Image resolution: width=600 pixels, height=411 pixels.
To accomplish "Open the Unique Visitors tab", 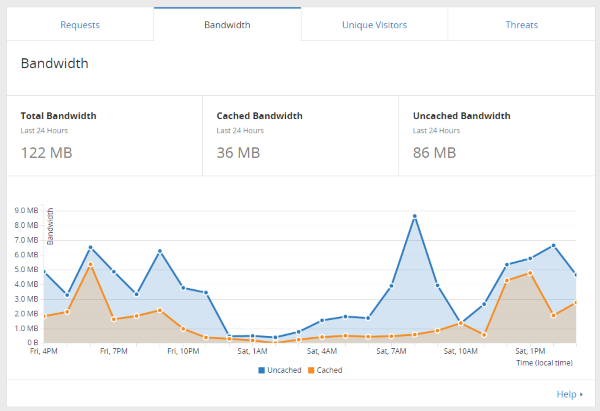I will (374, 25).
